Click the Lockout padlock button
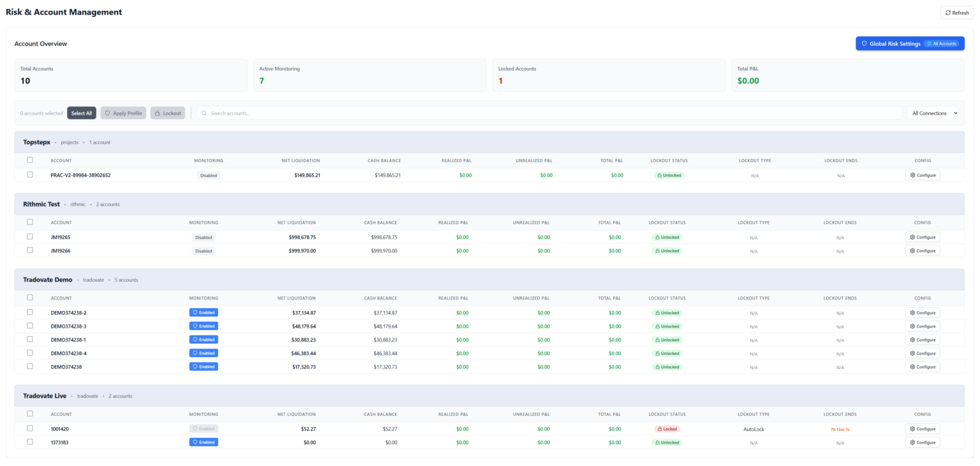 coord(168,113)
